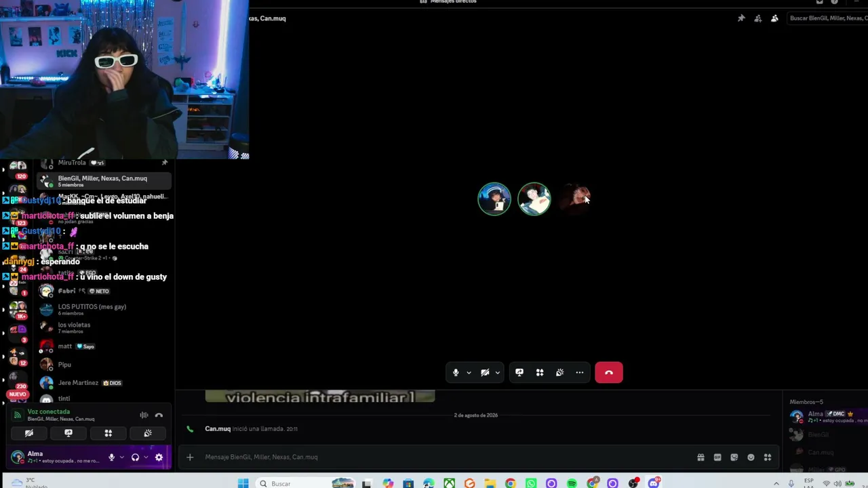Viewport: 868px width, 488px height.
Task: Open the Fabri direct message
Action: point(103,291)
